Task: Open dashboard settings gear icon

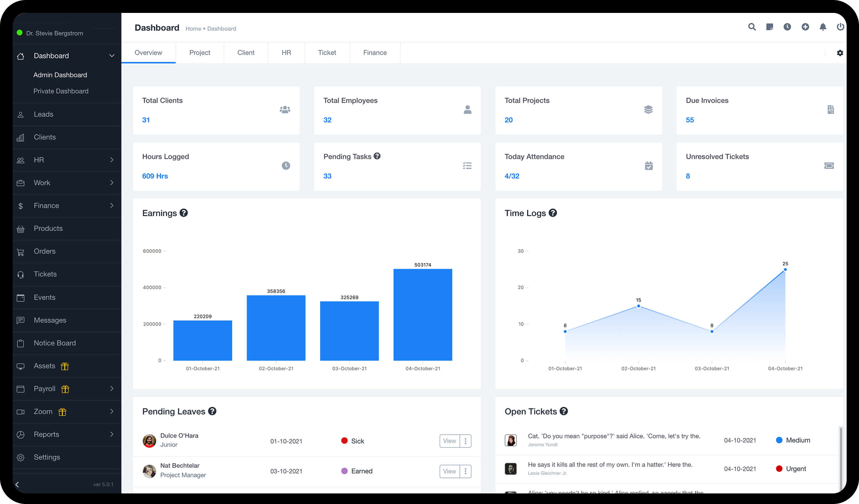Action: [x=840, y=53]
